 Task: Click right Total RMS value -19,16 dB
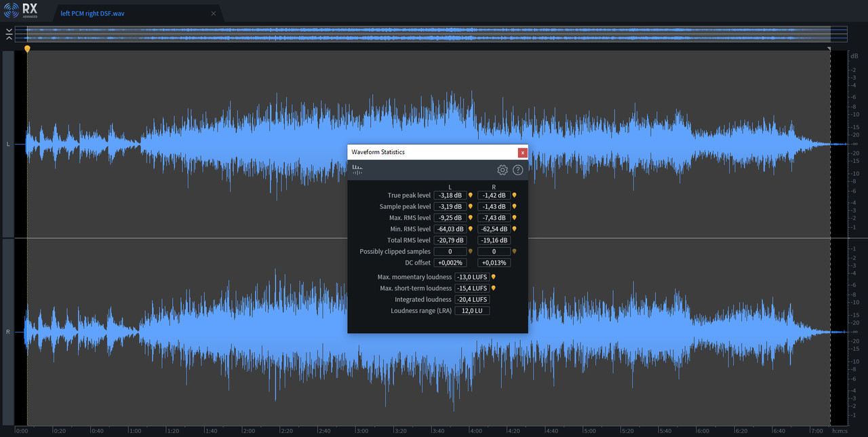click(494, 240)
